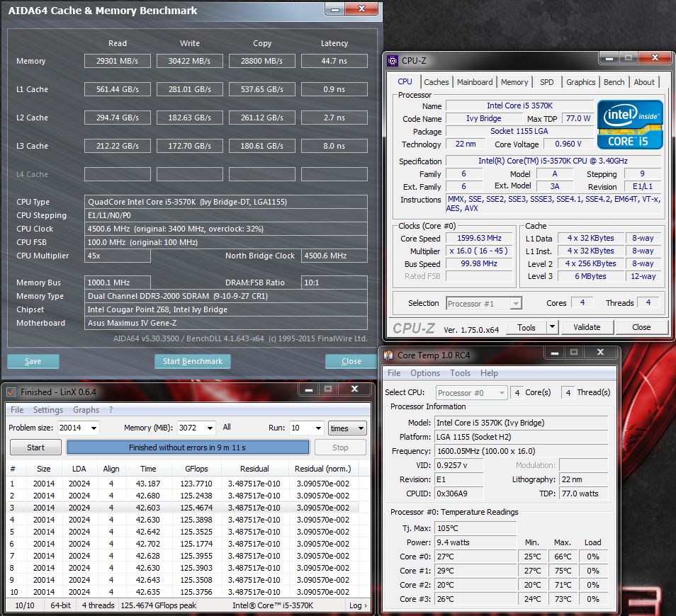This screenshot has height=616, width=676.
Task: Expand the Memory (MiB) dropdown in LinX
Action: pos(210,428)
